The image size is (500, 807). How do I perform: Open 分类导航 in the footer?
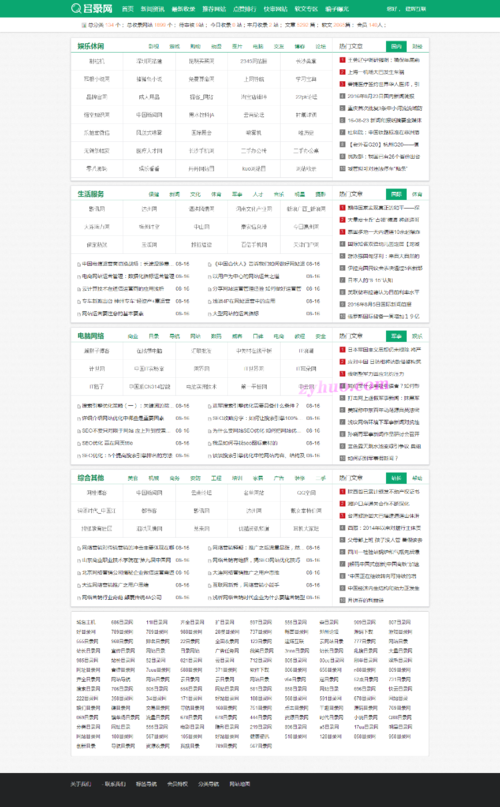[209, 784]
